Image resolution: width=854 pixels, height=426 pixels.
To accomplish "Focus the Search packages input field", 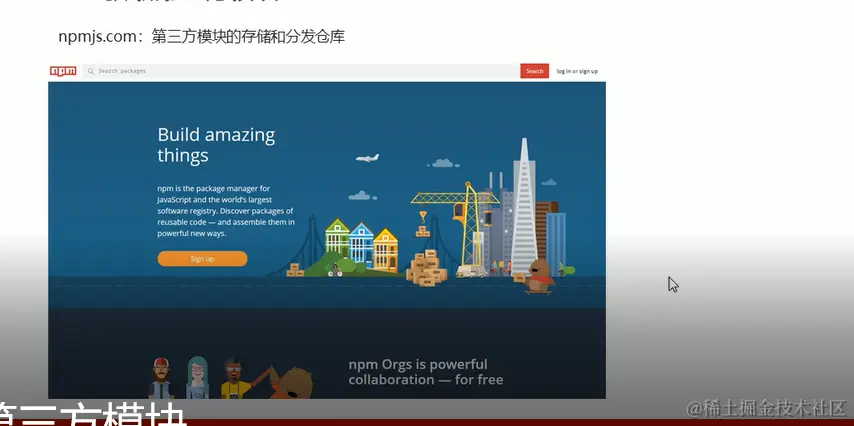I will 301,71.
